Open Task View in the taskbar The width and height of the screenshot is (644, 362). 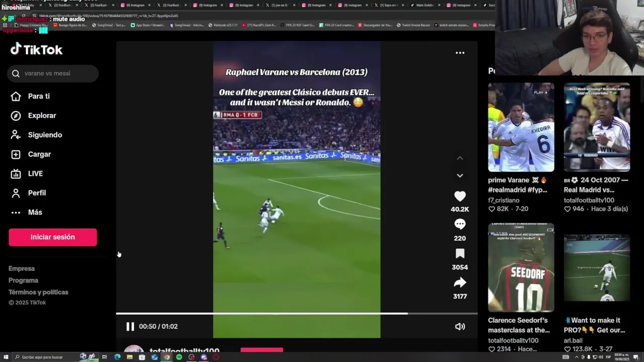(x=105, y=357)
